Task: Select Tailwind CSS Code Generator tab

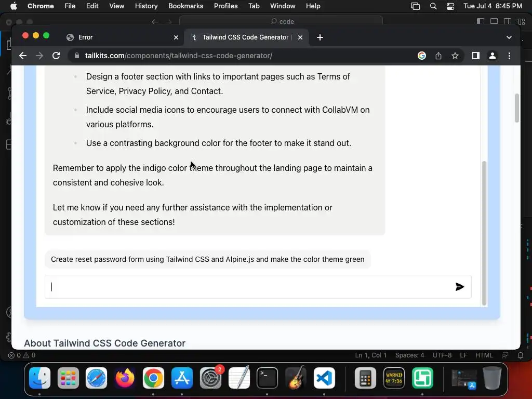Action: coord(246,37)
